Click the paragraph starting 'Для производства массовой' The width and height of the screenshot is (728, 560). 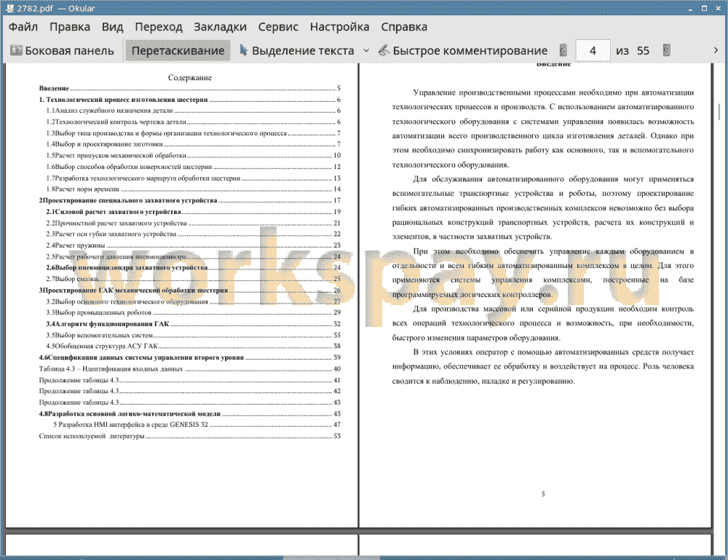click(543, 323)
